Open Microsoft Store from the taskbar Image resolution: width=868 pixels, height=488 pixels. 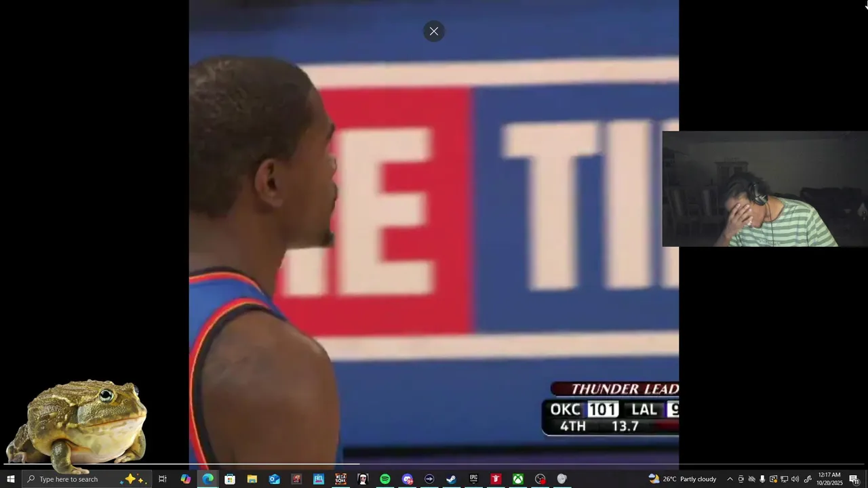(x=230, y=479)
